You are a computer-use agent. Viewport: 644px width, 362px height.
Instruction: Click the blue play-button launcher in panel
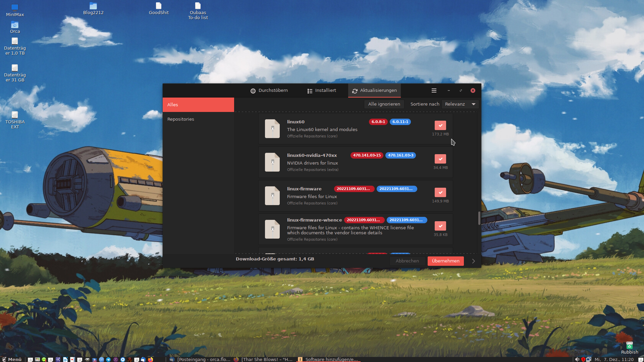(x=123, y=359)
